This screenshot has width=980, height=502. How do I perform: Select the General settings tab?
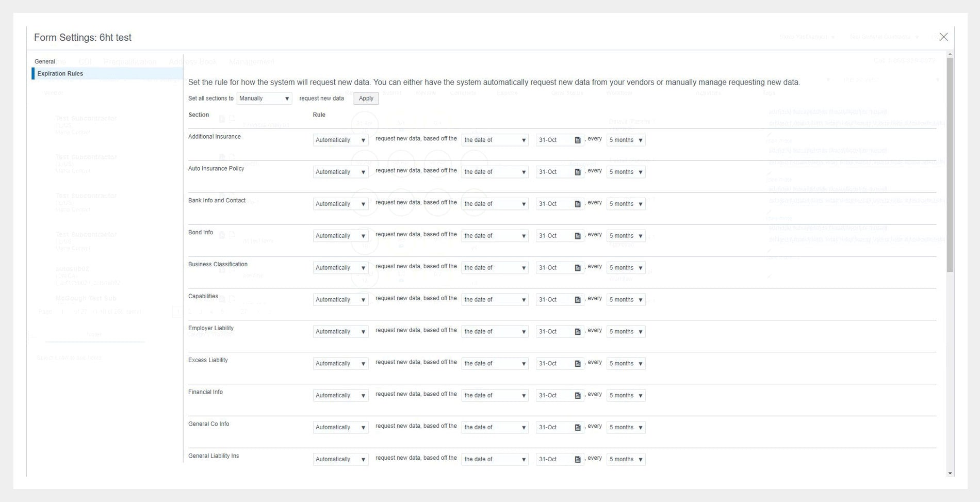(x=45, y=61)
